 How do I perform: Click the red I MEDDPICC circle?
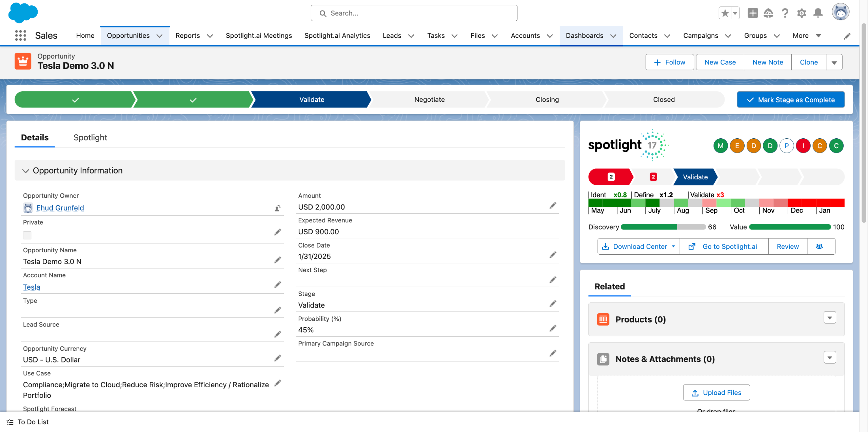(x=803, y=146)
